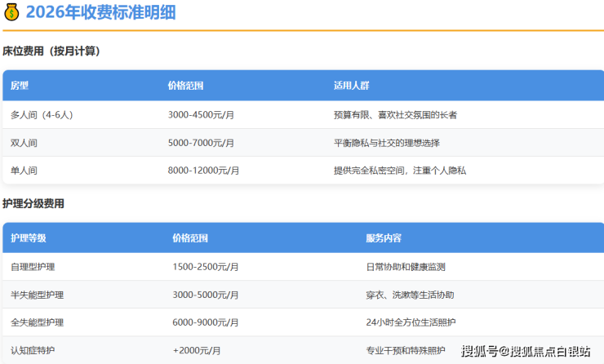Click the 搜狐号@搜狐焦点白银站 watermark
604x364 pixels.
(x=526, y=351)
